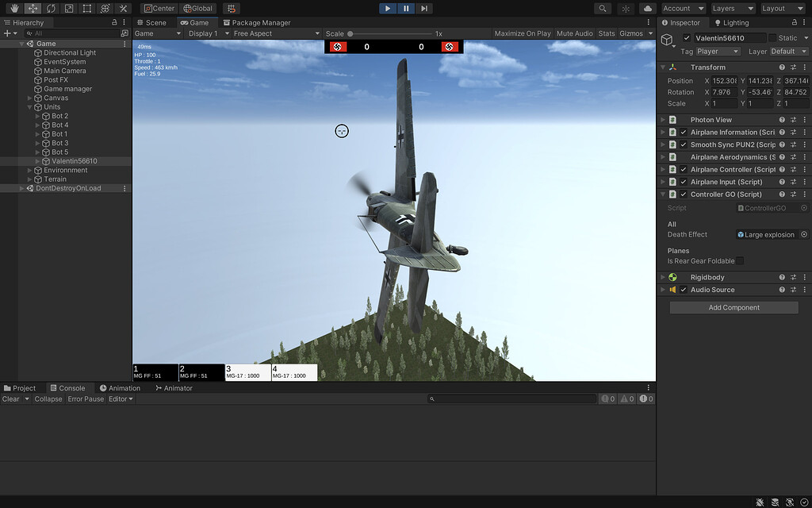The image size is (812, 508).
Task: Open the Scale tool
Action: click(x=67, y=8)
